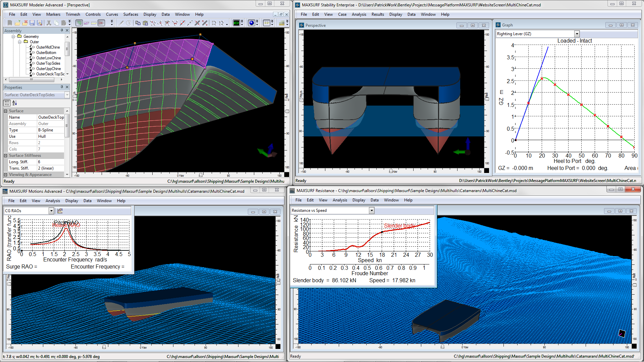Collapse the Viewing & Appearance section

pyautogui.click(x=6, y=175)
